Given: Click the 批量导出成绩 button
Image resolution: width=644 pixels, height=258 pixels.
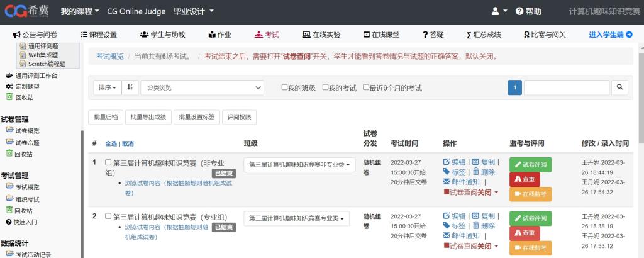Looking at the screenshot, I should [148, 117].
